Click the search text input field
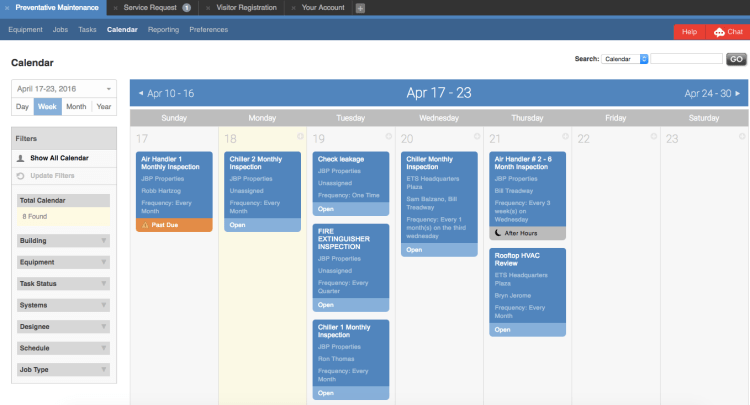Screen dimensions: 750x405 click(686, 59)
